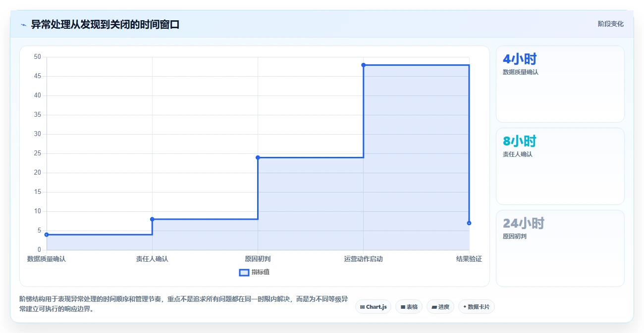Click the x-axis label 运营动作启动
The height and width of the screenshot is (333, 644).
click(x=363, y=259)
